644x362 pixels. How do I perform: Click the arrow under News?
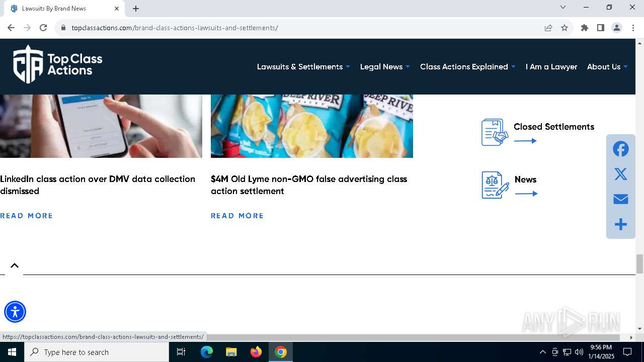pos(526,194)
